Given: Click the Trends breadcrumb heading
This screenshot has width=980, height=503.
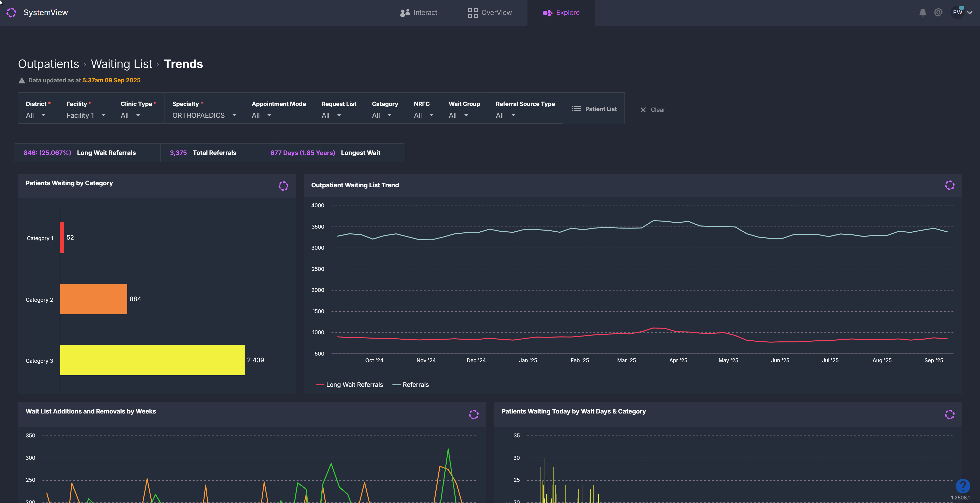Looking at the screenshot, I should [183, 64].
